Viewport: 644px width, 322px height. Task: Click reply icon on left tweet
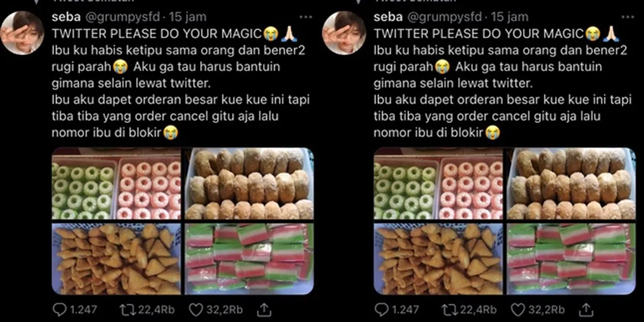click(60, 310)
